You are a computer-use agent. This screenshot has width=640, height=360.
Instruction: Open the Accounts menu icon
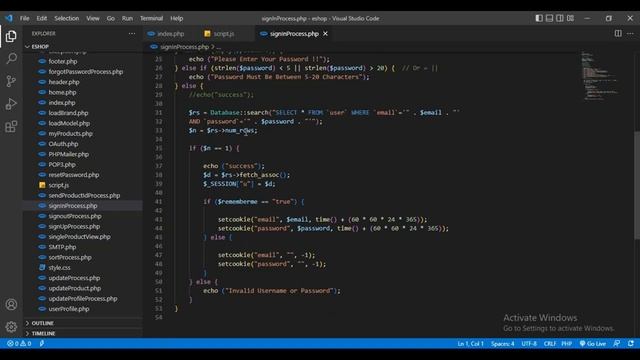[11, 304]
